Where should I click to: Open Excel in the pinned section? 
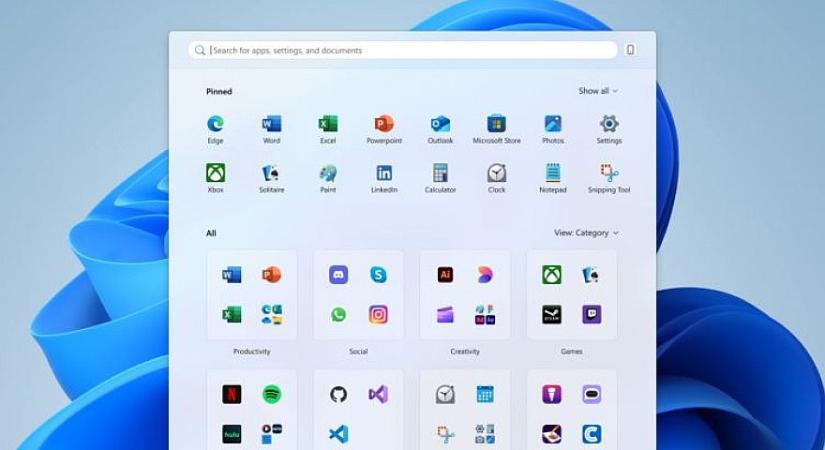[x=327, y=125]
